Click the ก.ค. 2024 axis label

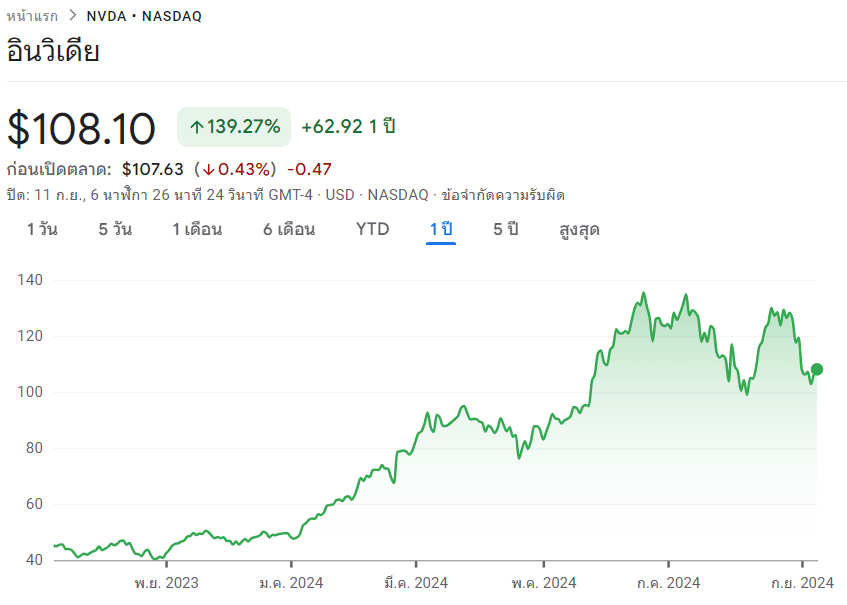(669, 583)
